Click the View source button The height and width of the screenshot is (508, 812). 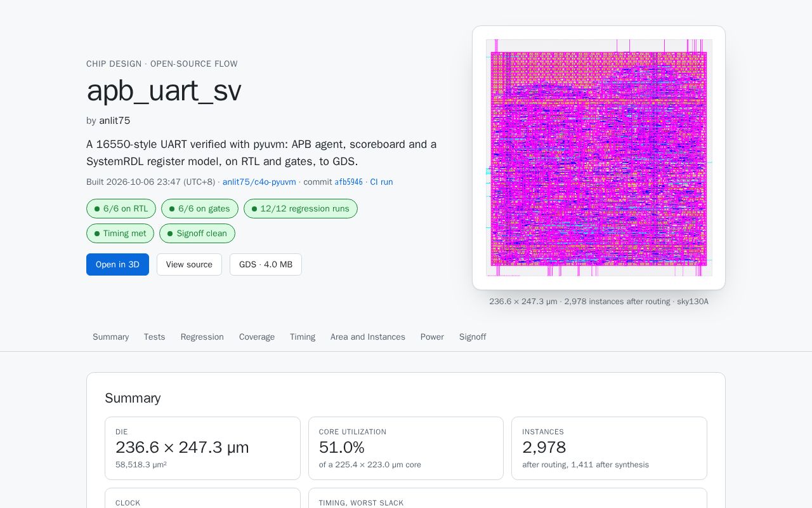coord(189,264)
